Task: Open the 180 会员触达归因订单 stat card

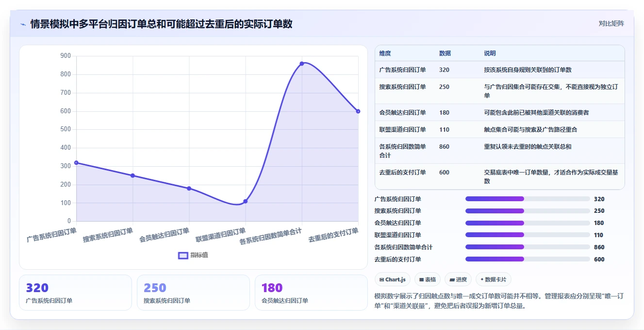Action: point(311,293)
